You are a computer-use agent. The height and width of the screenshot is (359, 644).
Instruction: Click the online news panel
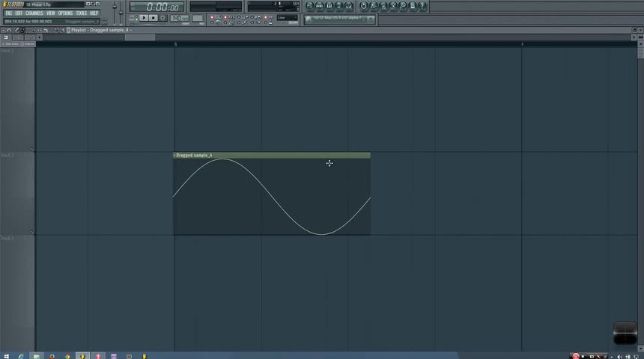coord(340,19)
